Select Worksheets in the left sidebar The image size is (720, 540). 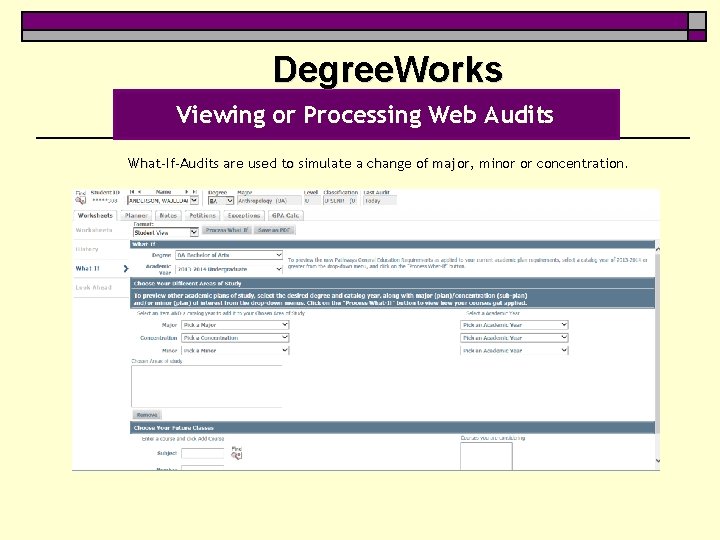pyautogui.click(x=94, y=230)
